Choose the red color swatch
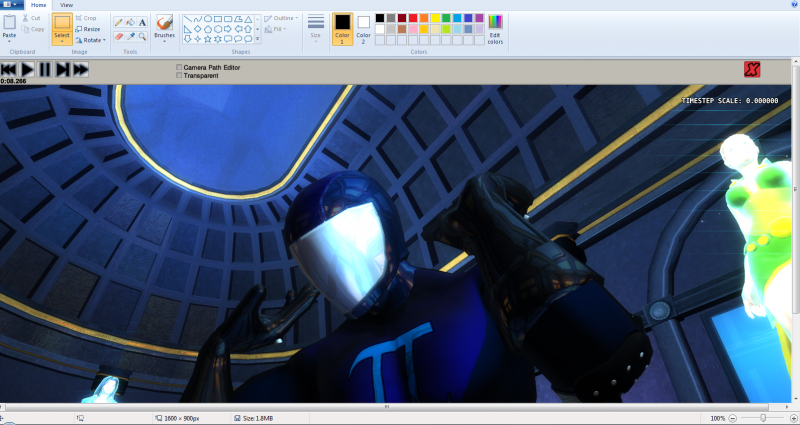 (413, 18)
